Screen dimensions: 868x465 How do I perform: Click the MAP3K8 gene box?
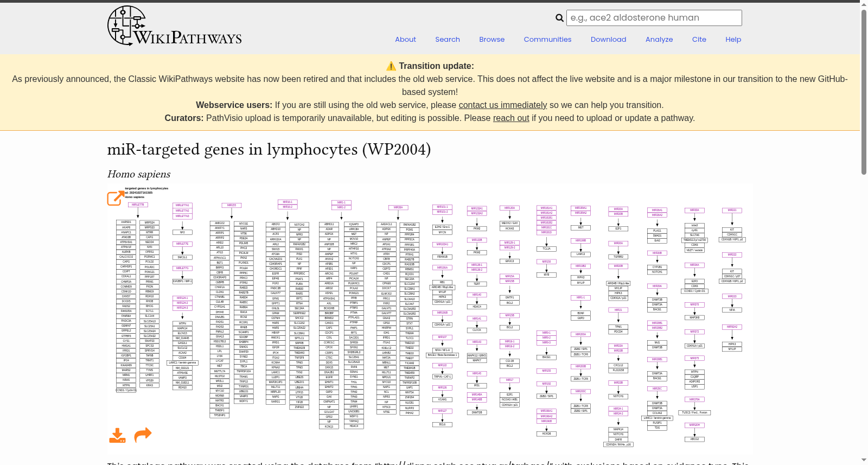pos(694,318)
